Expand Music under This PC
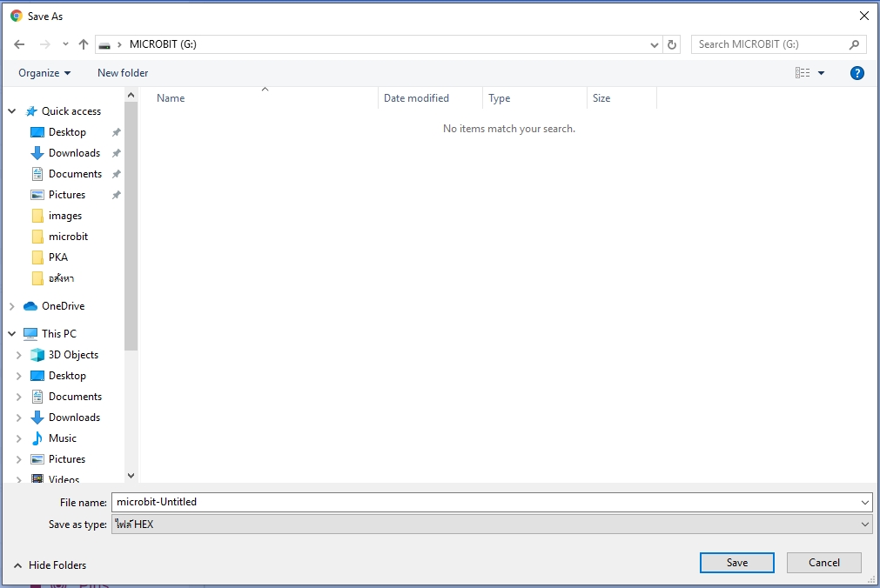 [18, 438]
